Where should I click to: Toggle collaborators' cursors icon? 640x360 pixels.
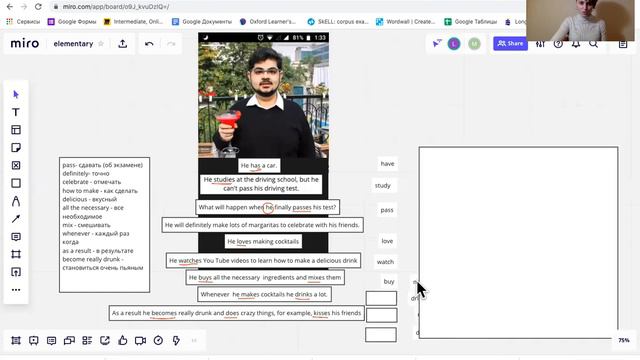(x=437, y=44)
